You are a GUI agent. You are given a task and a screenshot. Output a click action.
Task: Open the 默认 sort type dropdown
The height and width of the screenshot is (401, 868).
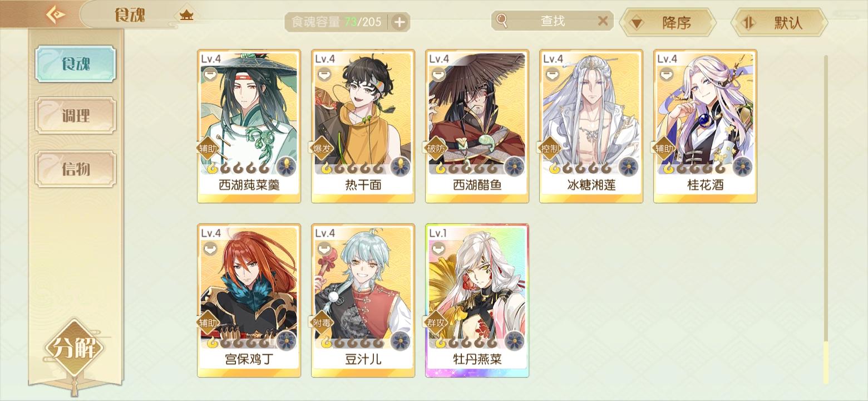click(x=779, y=23)
